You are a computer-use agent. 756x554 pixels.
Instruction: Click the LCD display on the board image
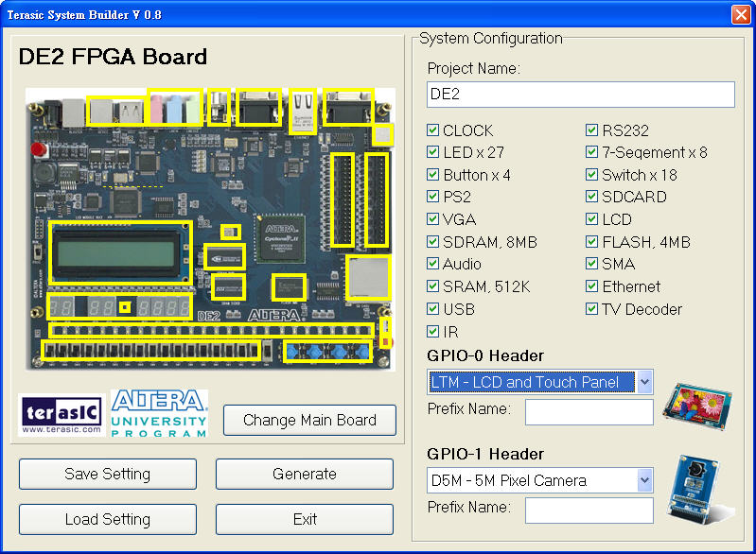pyautogui.click(x=120, y=253)
